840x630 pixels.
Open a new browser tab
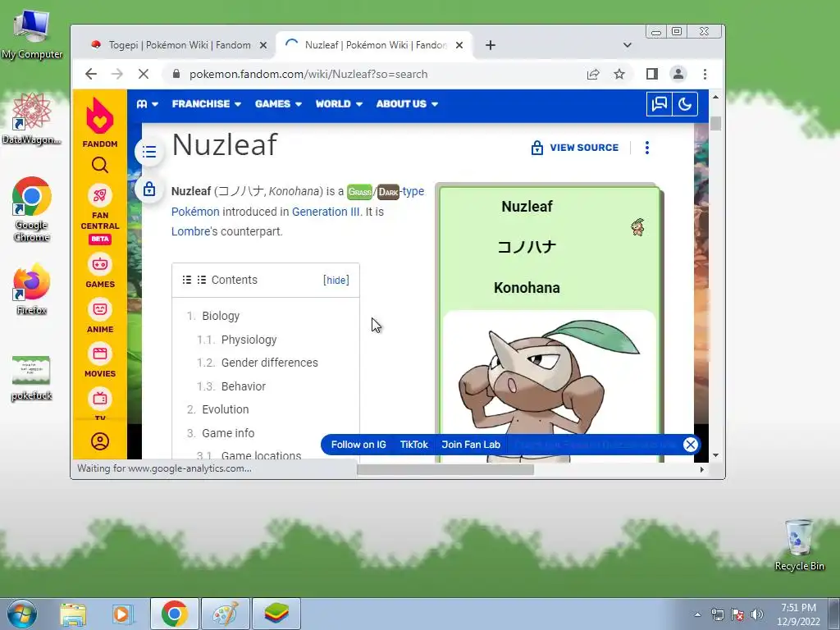pos(491,45)
